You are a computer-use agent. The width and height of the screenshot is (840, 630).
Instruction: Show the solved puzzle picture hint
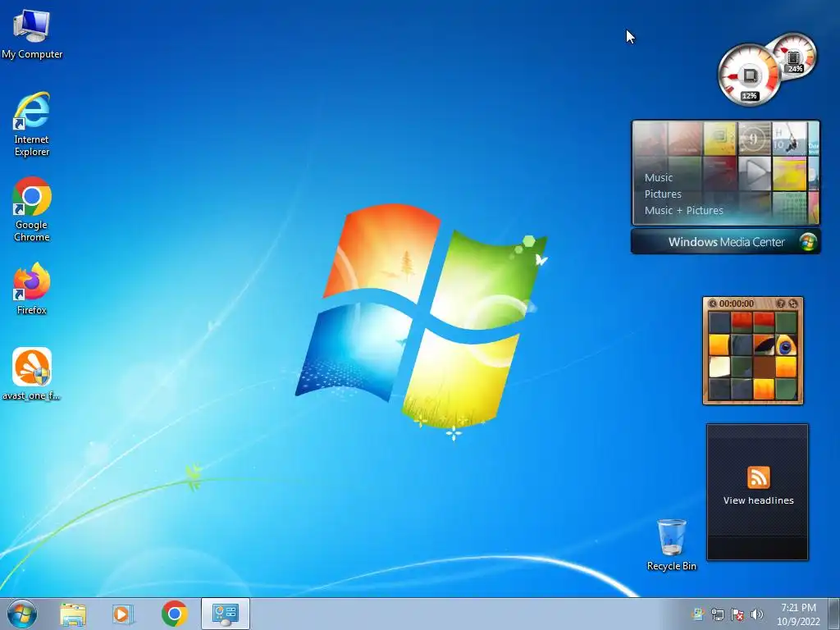781,304
